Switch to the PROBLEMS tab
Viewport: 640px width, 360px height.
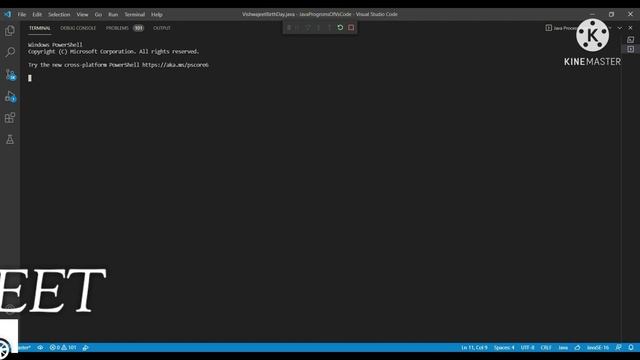[117, 28]
